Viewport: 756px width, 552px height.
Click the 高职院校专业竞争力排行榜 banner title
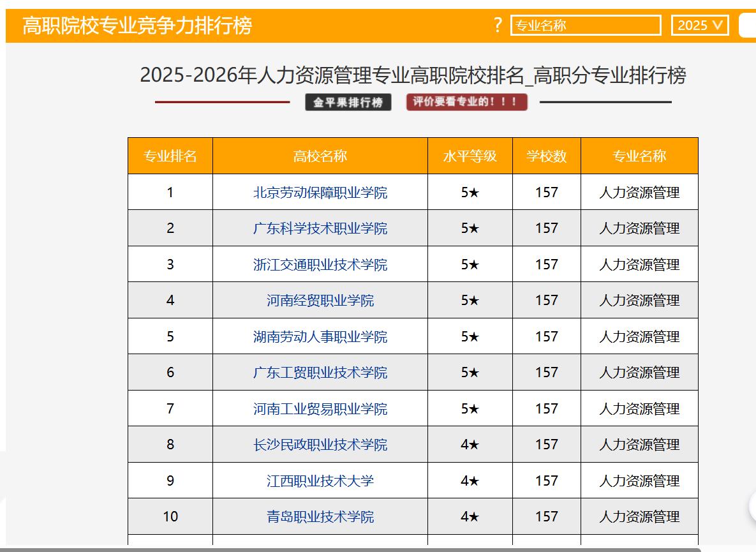tap(137, 25)
